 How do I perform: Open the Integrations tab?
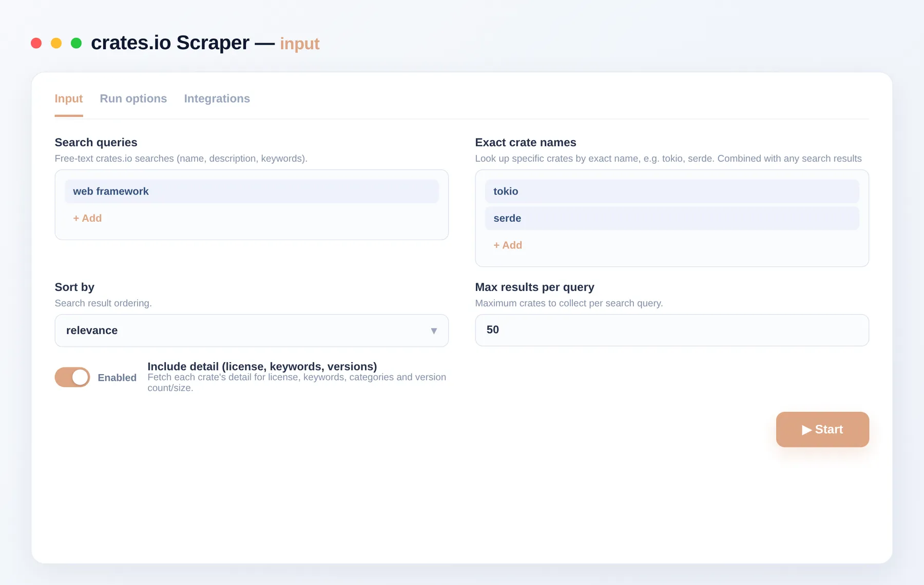[x=217, y=99]
